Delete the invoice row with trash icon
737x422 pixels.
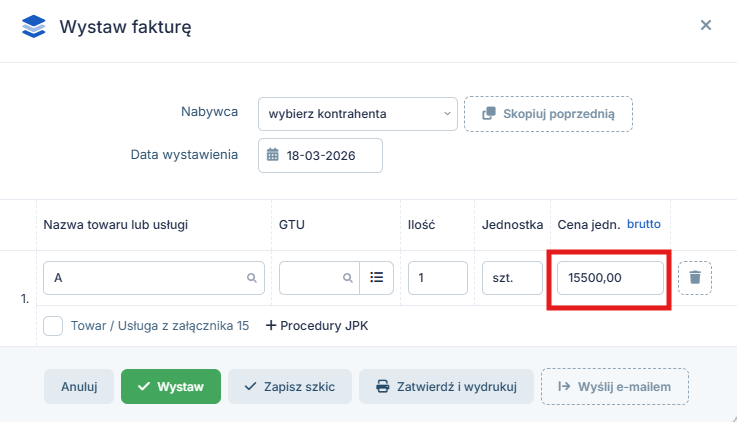point(695,278)
